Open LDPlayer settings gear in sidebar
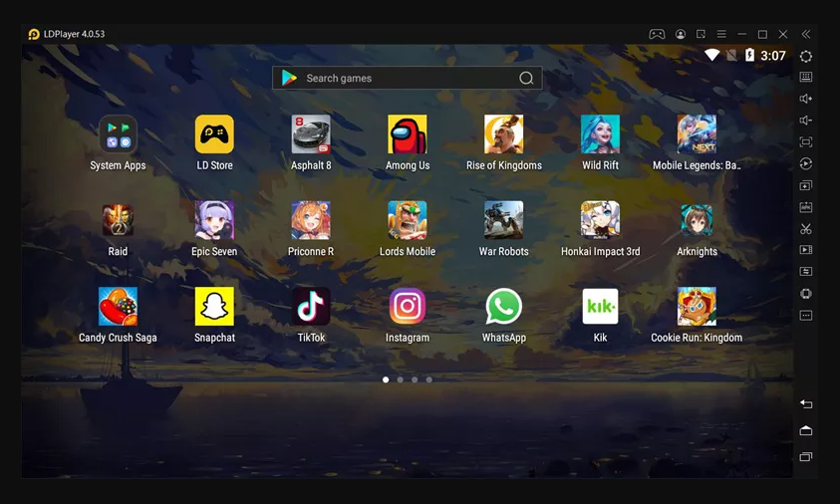Image resolution: width=840 pixels, height=504 pixels. click(x=806, y=56)
